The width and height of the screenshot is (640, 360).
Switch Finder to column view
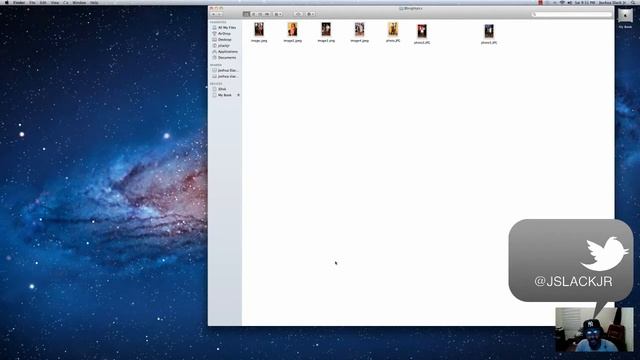tap(260, 14)
